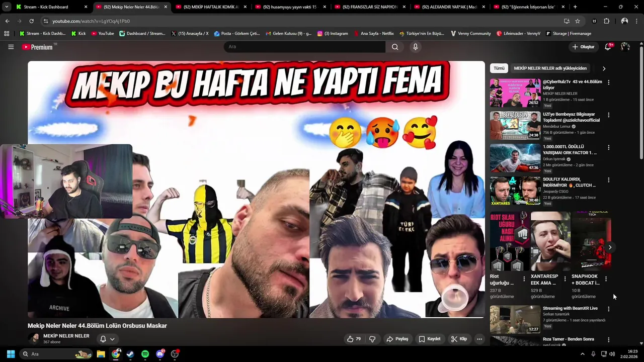Open more actions under the video

pyautogui.click(x=479, y=339)
